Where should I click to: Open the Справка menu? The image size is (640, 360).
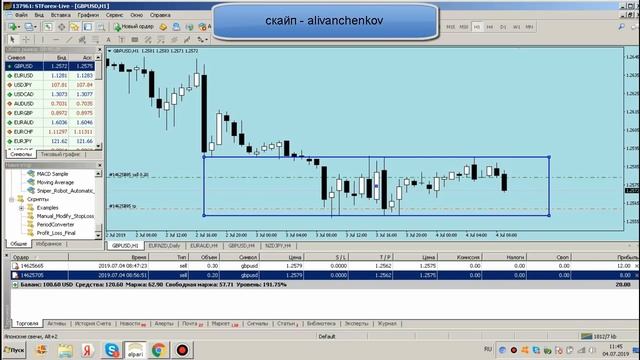[160, 15]
